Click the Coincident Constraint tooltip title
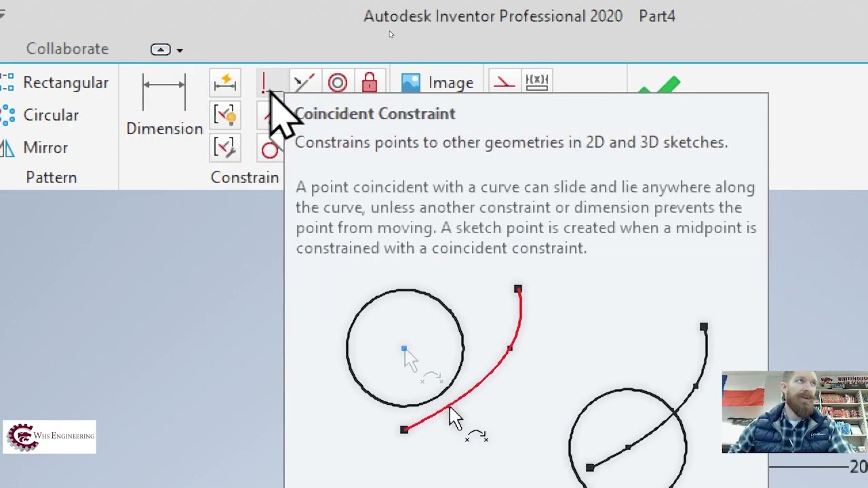This screenshot has height=488, width=868. pos(375,114)
